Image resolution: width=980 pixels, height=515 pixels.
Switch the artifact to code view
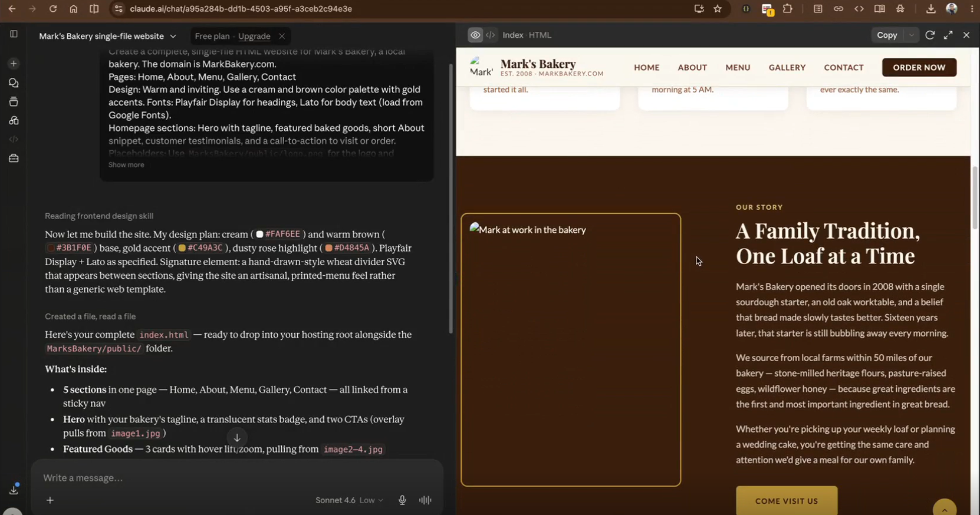pos(491,35)
